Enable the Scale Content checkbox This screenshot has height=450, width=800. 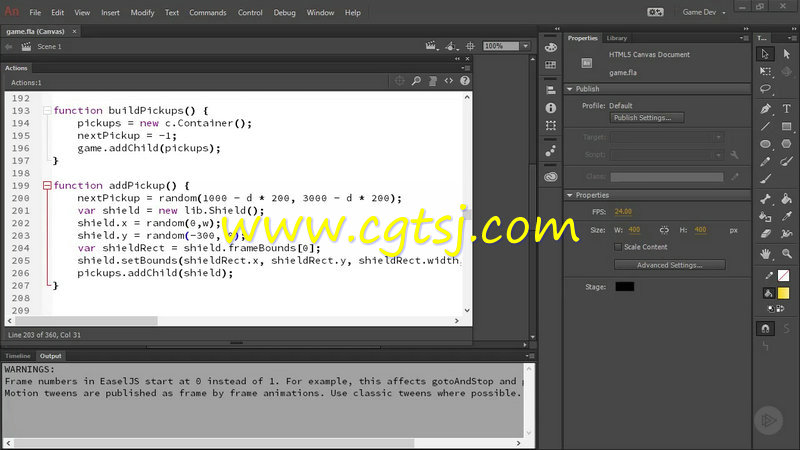(x=618, y=247)
